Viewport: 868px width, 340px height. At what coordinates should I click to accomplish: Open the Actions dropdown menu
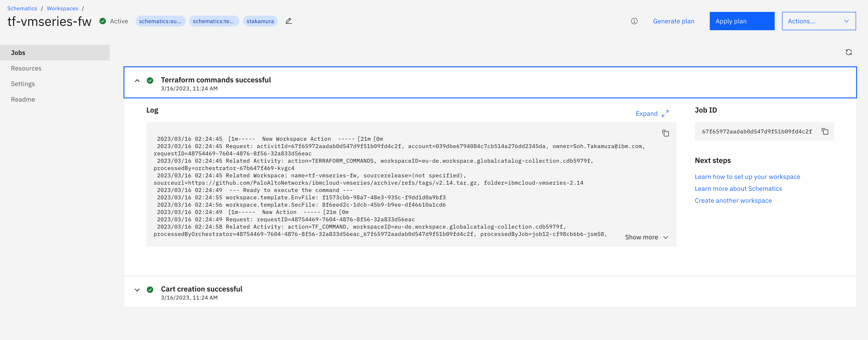point(818,21)
